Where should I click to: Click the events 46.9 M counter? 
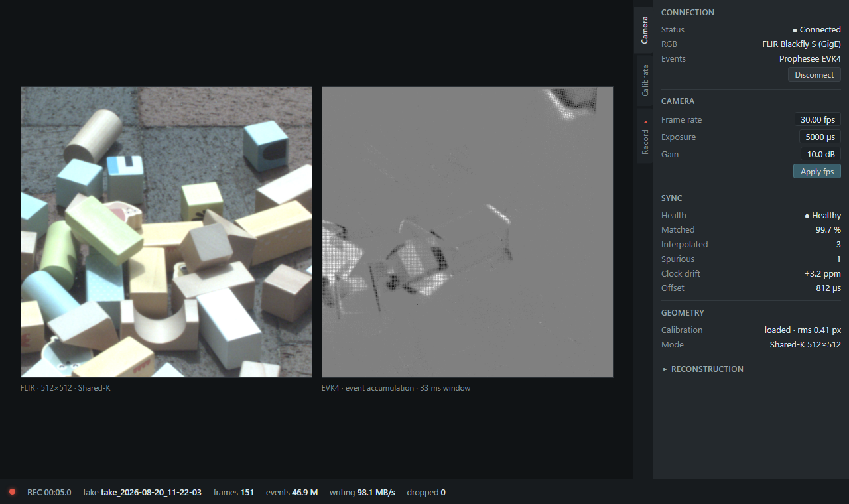click(292, 493)
